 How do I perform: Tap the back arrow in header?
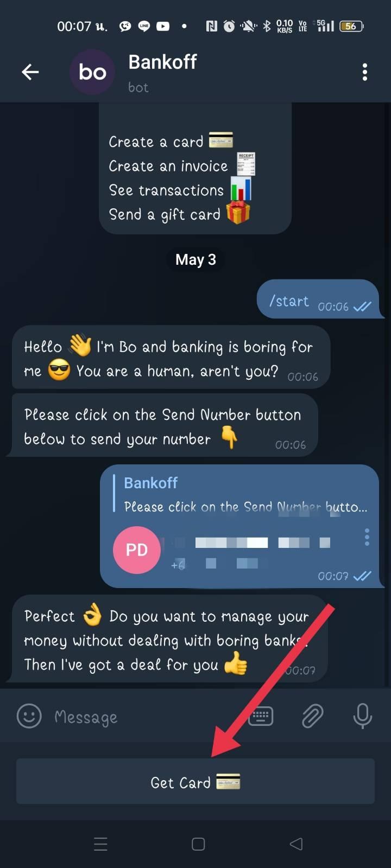30,72
